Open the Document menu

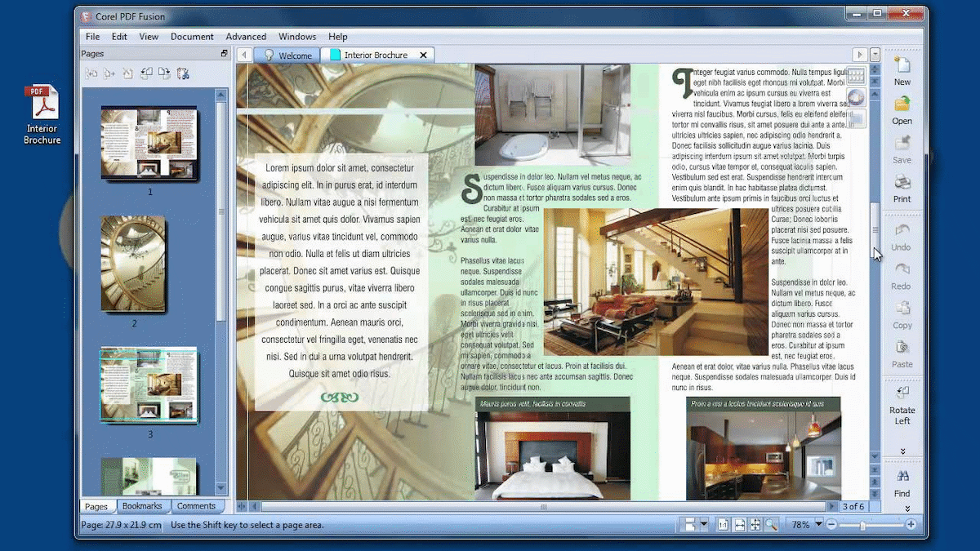click(x=192, y=37)
